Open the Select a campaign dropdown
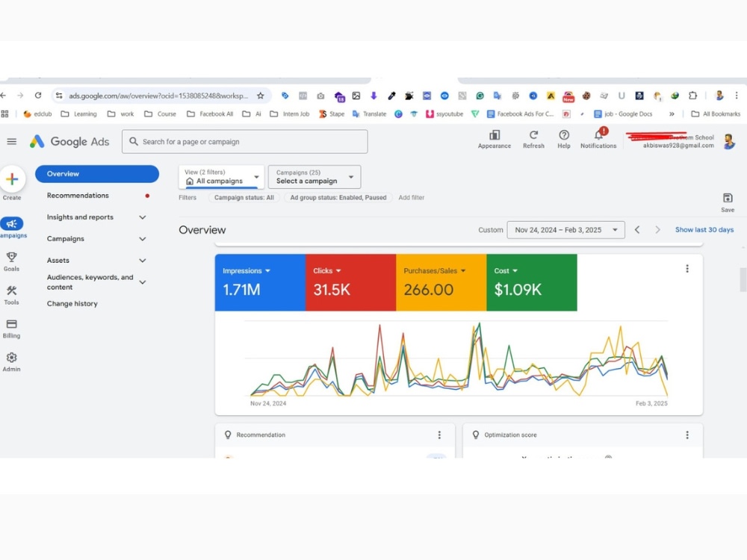Screen dimensions: 747x560 (x=314, y=177)
